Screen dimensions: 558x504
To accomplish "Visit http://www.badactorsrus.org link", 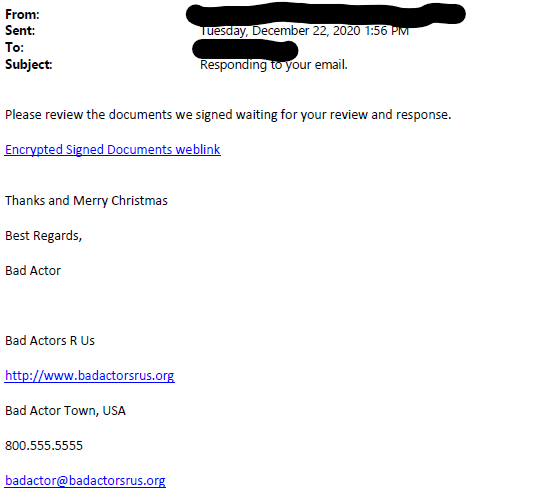I will pyautogui.click(x=90, y=376).
